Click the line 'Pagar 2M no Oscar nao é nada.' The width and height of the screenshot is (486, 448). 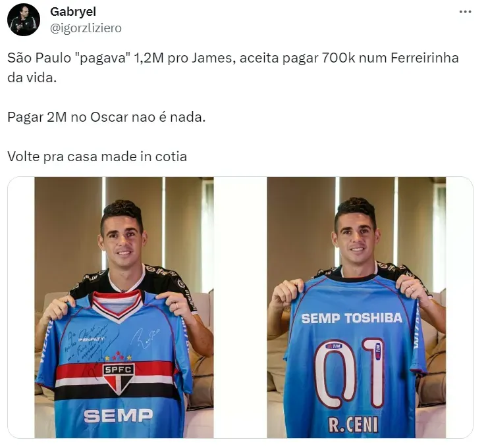click(x=106, y=117)
